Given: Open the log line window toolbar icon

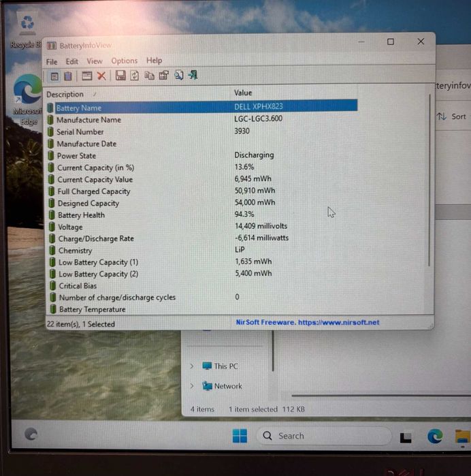Looking at the screenshot, I should click(x=87, y=76).
